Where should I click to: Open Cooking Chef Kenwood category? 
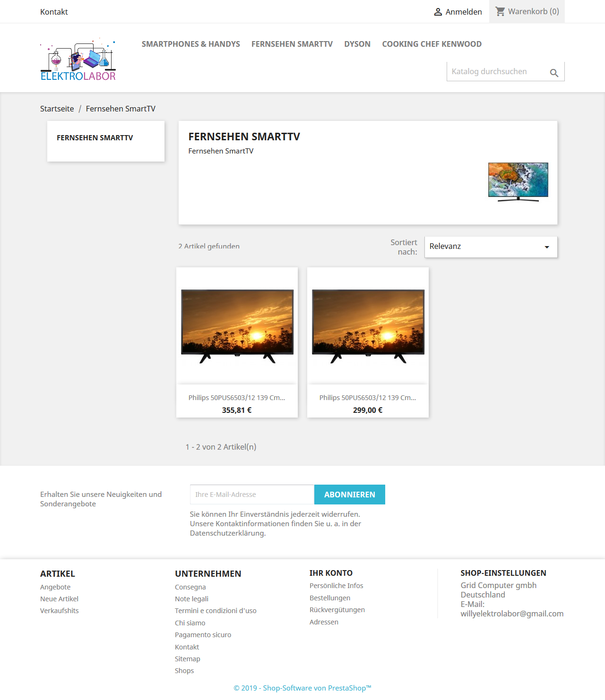tap(432, 44)
